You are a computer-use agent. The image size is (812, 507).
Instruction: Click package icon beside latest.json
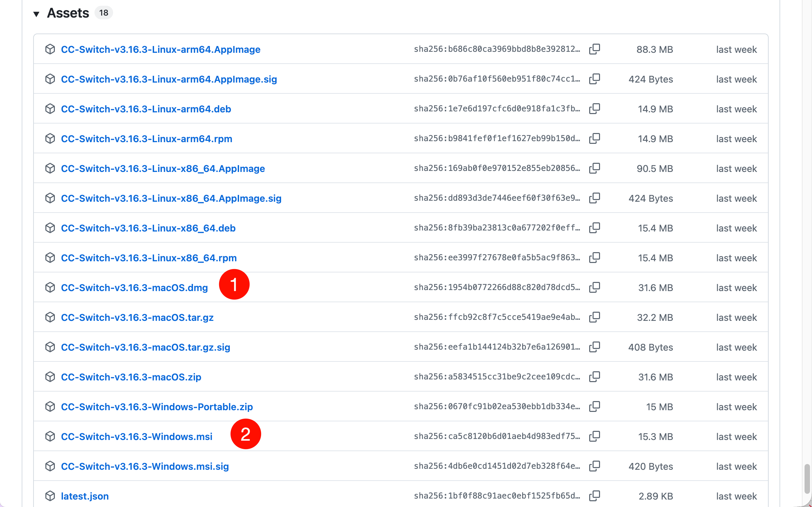coord(50,496)
